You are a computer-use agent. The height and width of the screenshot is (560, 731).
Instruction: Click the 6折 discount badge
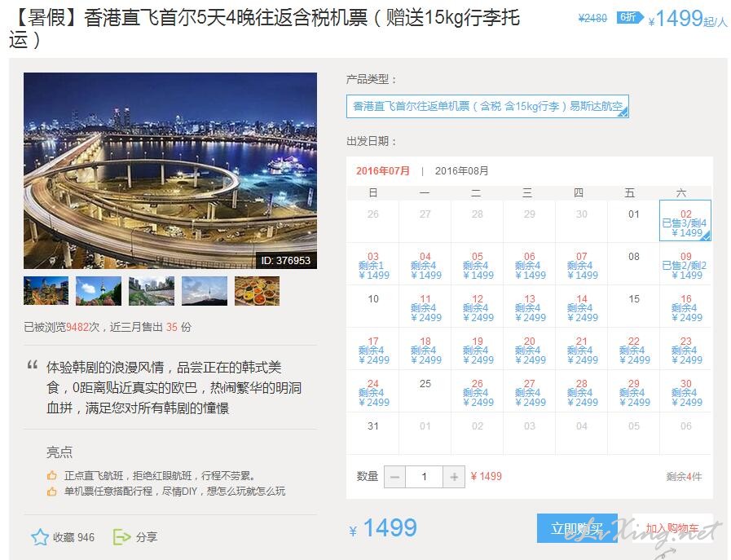[x=629, y=18]
